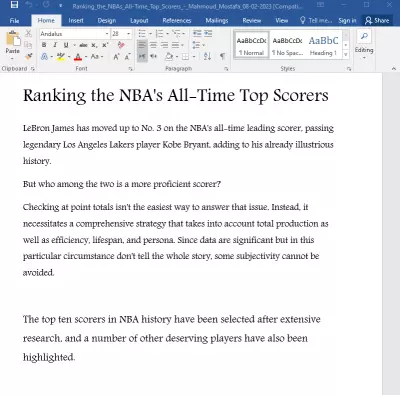Image resolution: width=400 pixels, height=395 pixels.
Task: Shrink font size with smaller A
Action: 127,57
